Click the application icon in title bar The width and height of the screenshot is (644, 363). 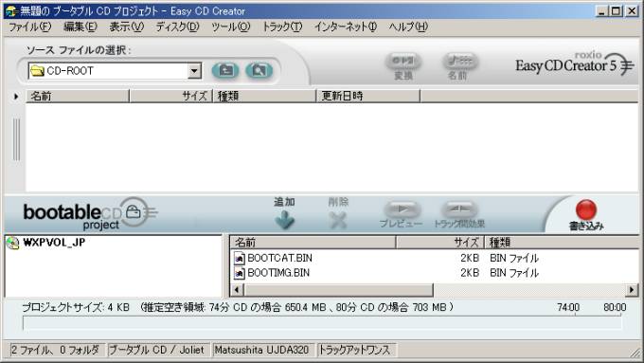click(11, 11)
